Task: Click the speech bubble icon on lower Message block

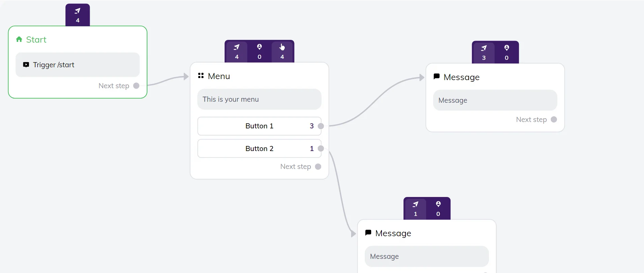Action: coord(368,233)
